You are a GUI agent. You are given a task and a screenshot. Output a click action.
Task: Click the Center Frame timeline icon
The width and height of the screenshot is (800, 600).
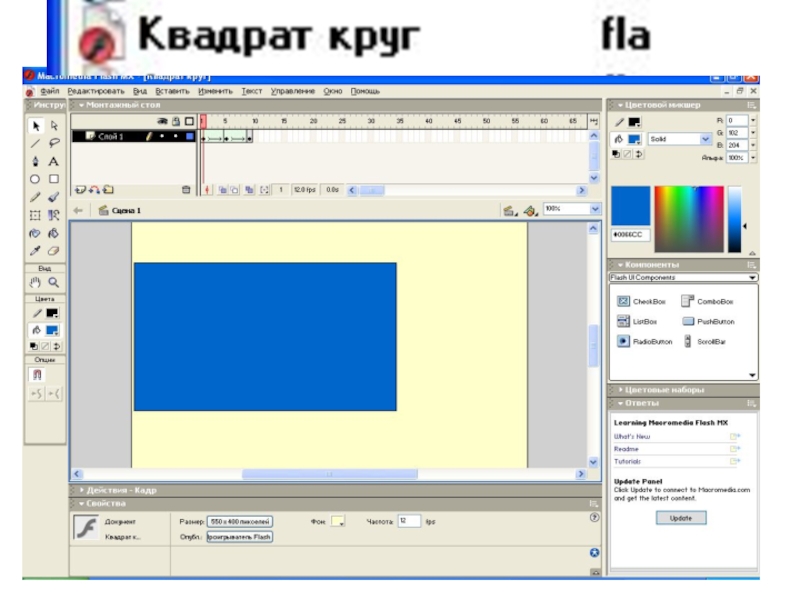click(x=207, y=190)
